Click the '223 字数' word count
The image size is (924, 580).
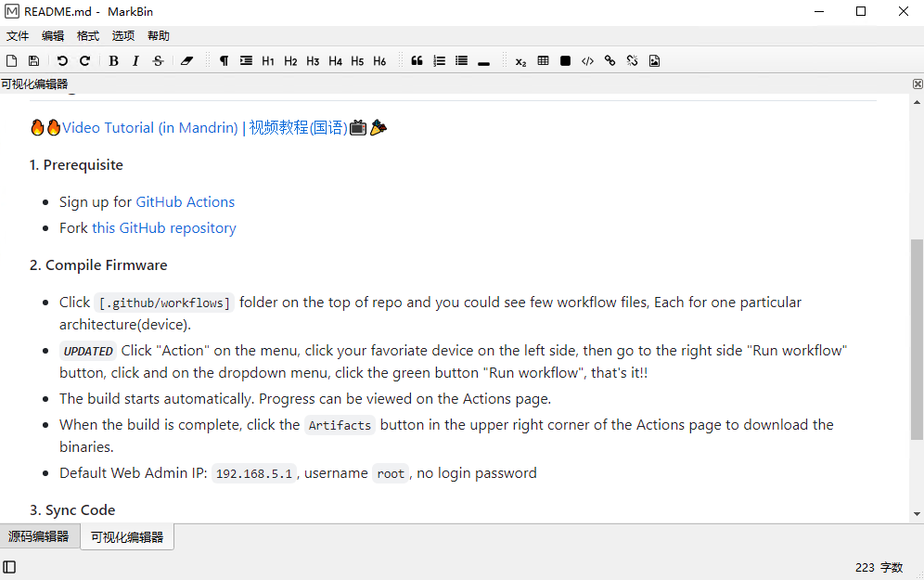[879, 568]
